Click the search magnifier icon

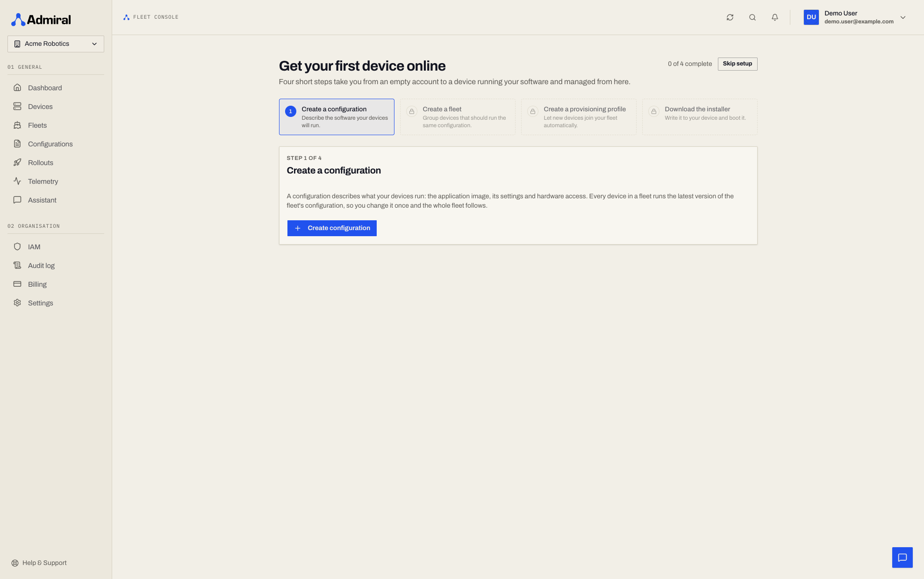tap(752, 17)
